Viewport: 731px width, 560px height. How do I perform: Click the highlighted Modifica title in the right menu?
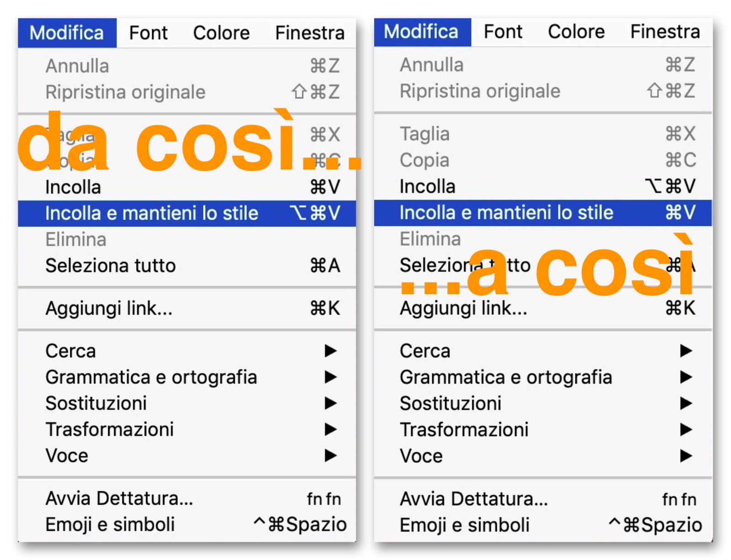pyautogui.click(x=421, y=32)
